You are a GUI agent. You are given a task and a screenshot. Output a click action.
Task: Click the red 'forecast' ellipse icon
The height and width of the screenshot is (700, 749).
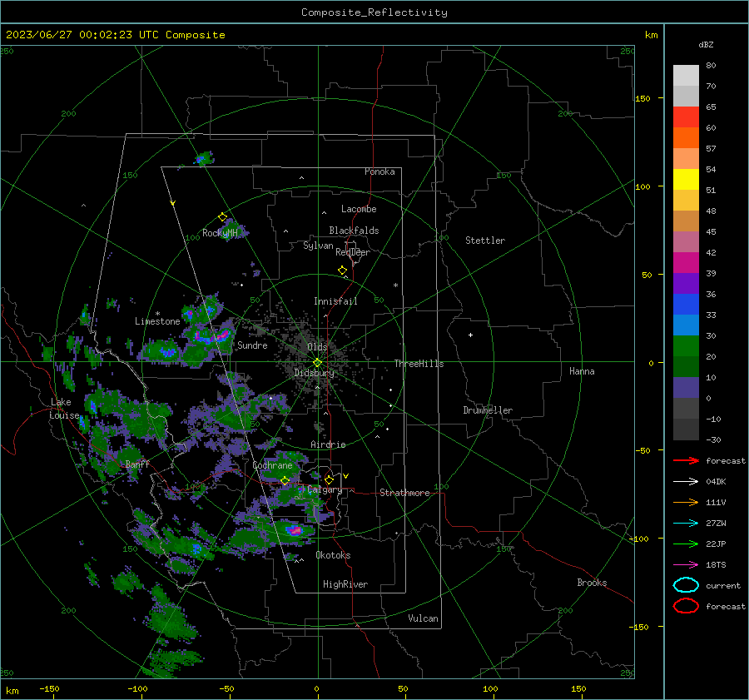pos(686,606)
